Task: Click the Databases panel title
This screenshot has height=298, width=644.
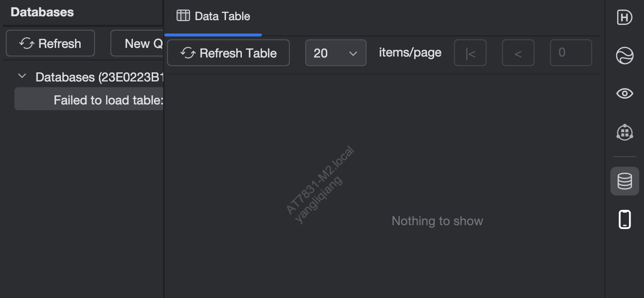Action: click(42, 12)
